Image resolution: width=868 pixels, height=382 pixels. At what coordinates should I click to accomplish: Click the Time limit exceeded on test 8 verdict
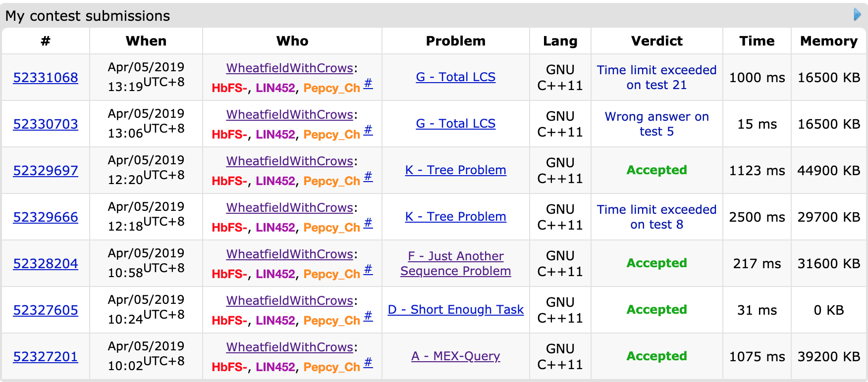656,217
